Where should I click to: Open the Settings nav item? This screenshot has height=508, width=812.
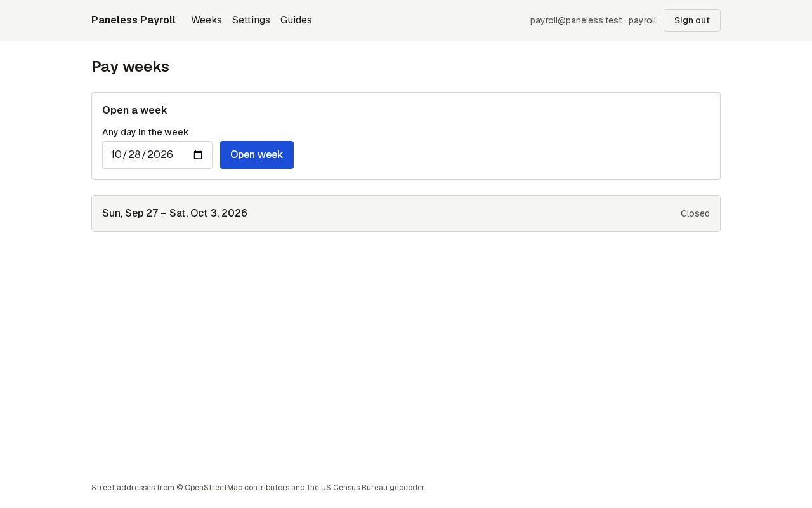click(251, 20)
